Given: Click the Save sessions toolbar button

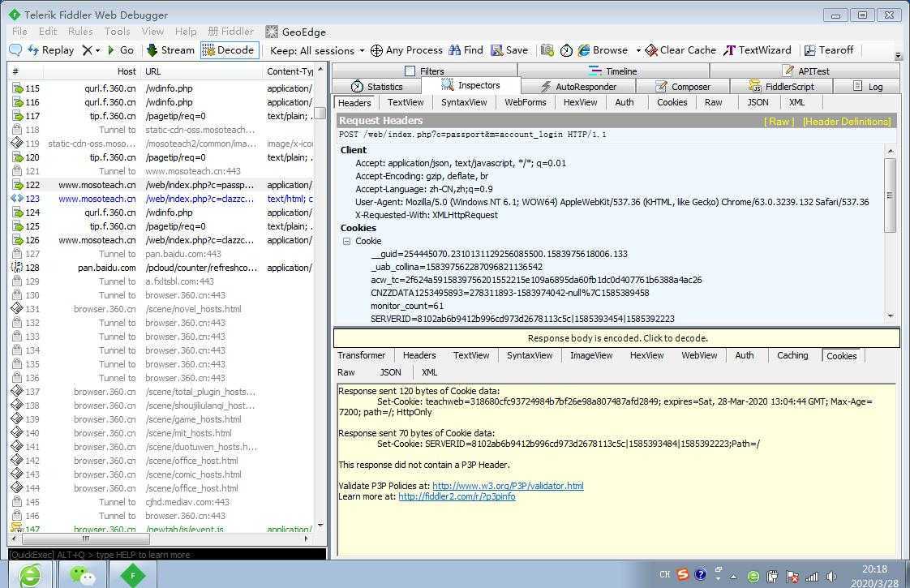Looking at the screenshot, I should [x=509, y=50].
